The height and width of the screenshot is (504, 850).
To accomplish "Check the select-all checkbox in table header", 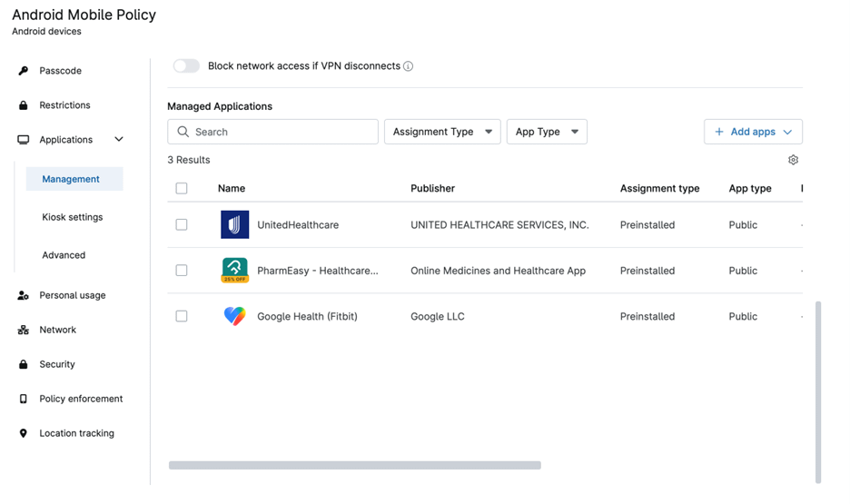I will (x=182, y=188).
